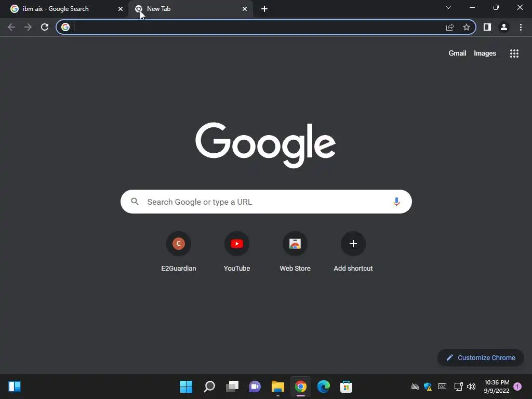This screenshot has height=399, width=532.
Task: Open File Explorer from taskbar
Action: [278, 387]
